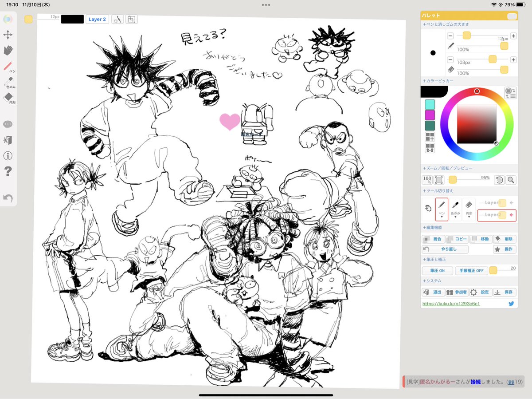Toggle 手振補正 OFF stabilizer button
This screenshot has height=399, width=532.
click(471, 271)
